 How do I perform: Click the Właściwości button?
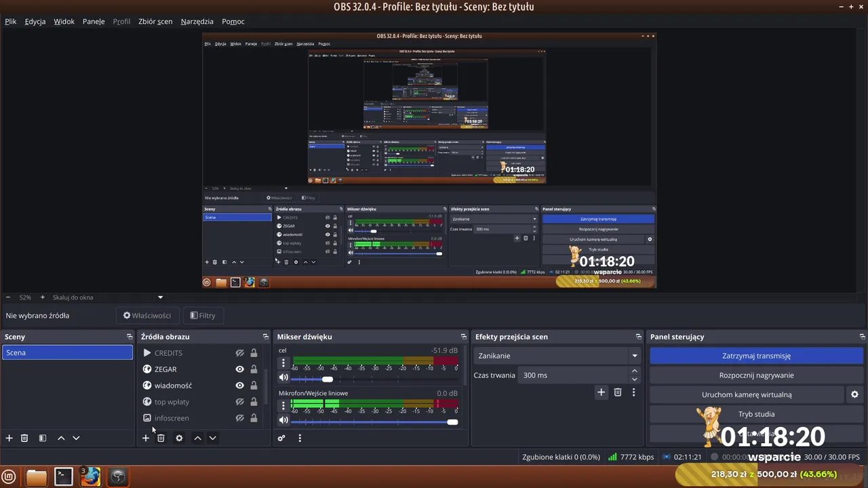click(146, 316)
